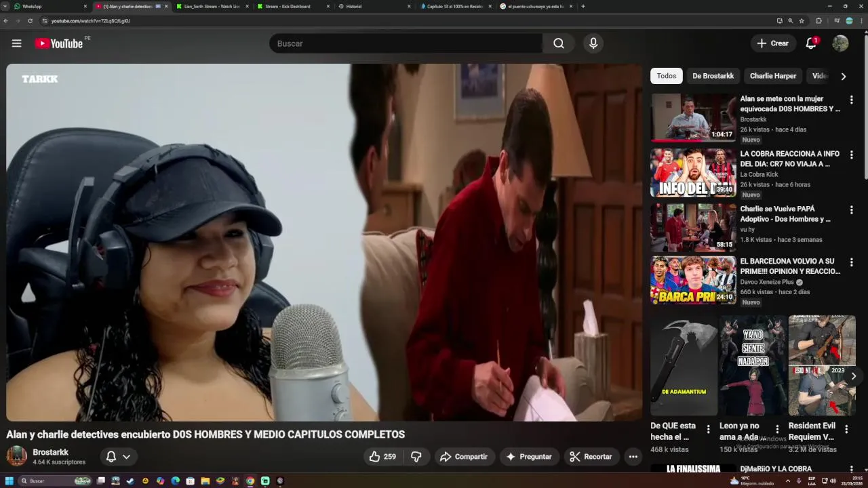Image resolution: width=868 pixels, height=488 pixels.
Task: Like the video with thumbs up
Action: (x=383, y=457)
